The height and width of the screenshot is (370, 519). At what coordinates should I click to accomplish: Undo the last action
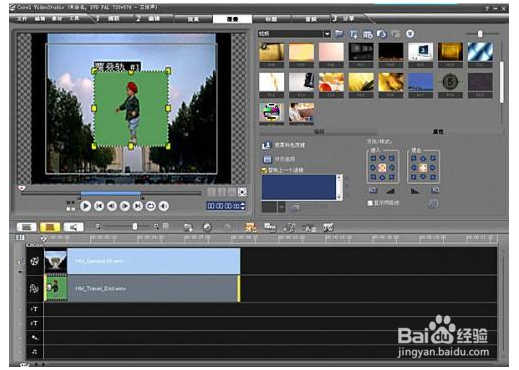click(207, 227)
